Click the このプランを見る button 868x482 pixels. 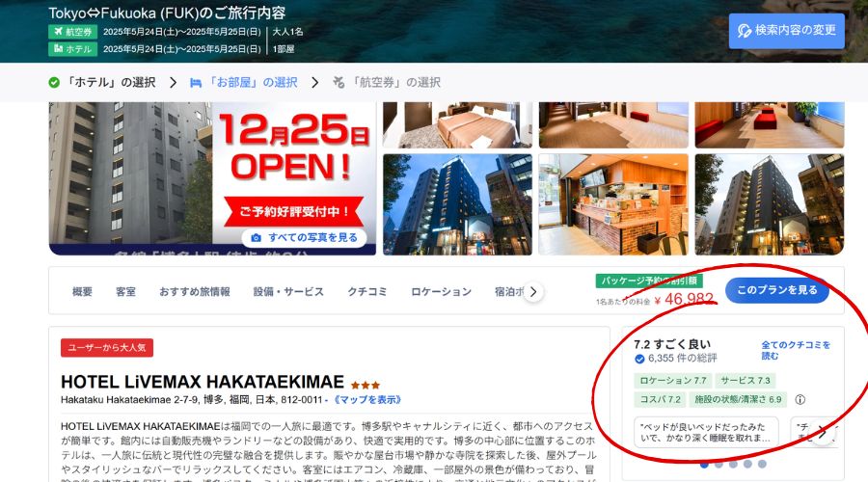tap(777, 290)
